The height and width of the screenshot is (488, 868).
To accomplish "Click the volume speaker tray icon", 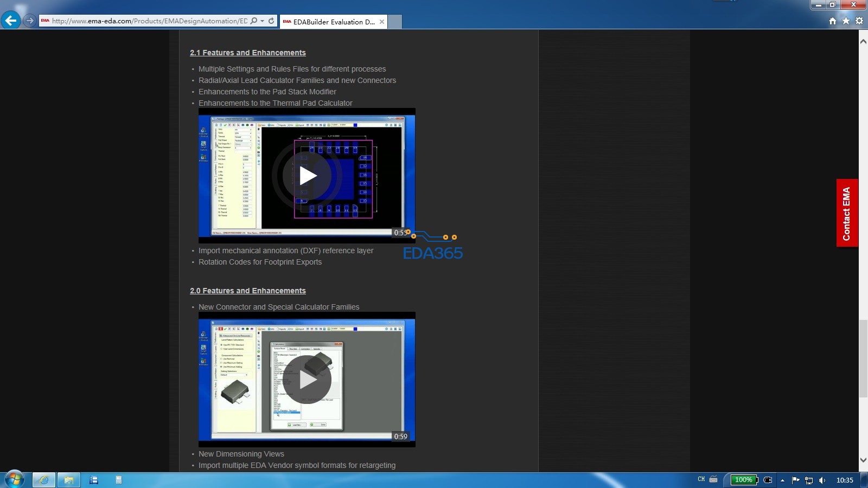I will click(x=822, y=480).
